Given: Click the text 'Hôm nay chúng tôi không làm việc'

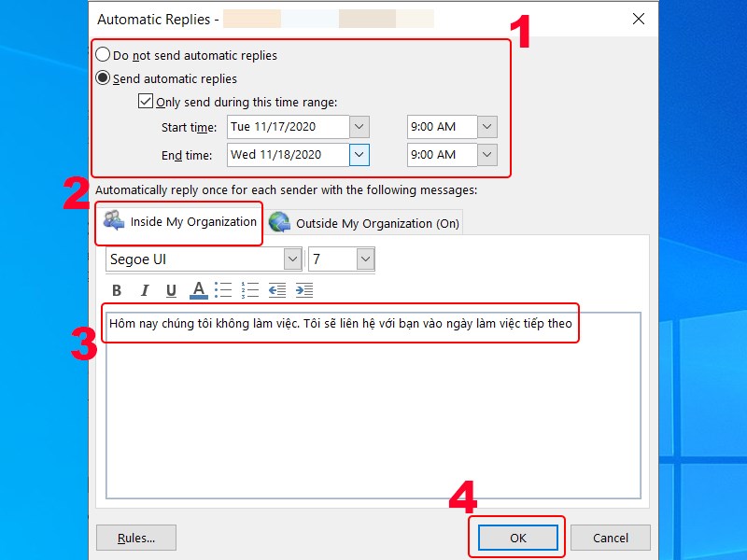Looking at the screenshot, I should pos(204,324).
